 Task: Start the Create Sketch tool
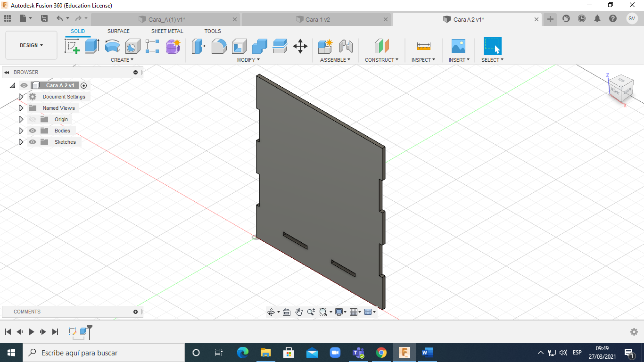click(x=72, y=46)
